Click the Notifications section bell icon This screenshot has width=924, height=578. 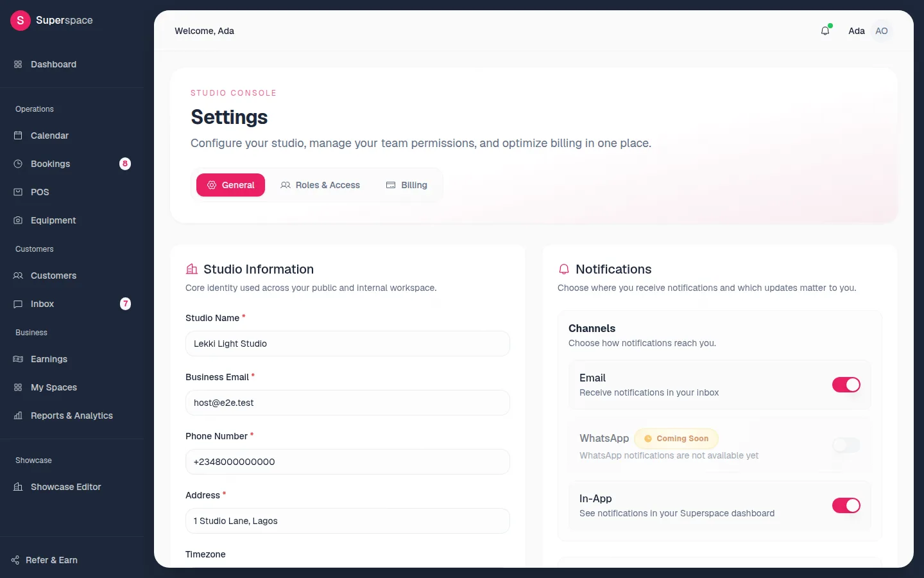pos(564,269)
